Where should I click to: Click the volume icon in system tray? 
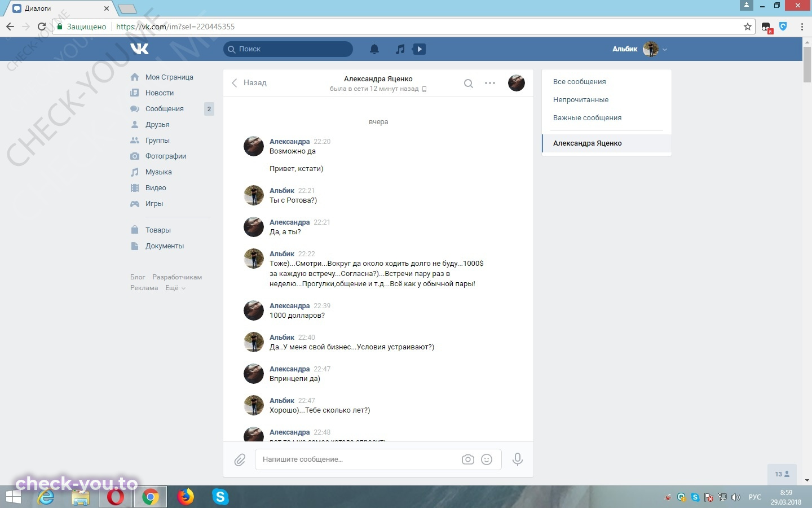735,497
